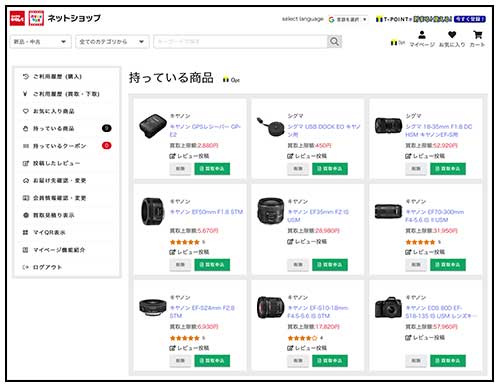Expand the new/used product type dropdown
This screenshot has width=499, height=387.
(x=40, y=42)
